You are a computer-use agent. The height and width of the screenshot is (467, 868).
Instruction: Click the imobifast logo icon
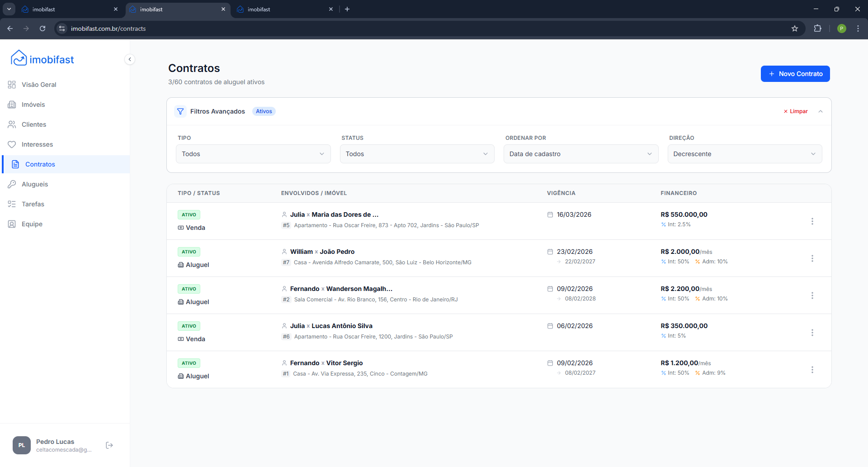pos(19,58)
